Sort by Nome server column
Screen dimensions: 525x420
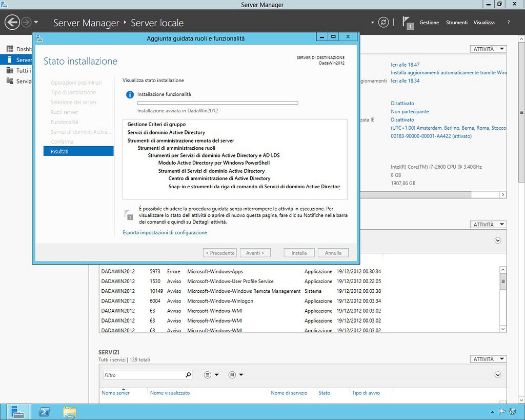(115, 393)
